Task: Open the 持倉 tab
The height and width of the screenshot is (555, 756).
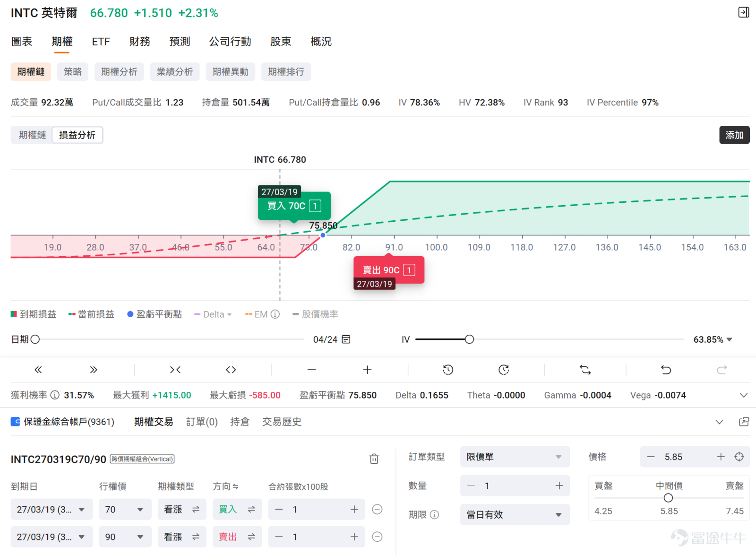Action: point(240,422)
